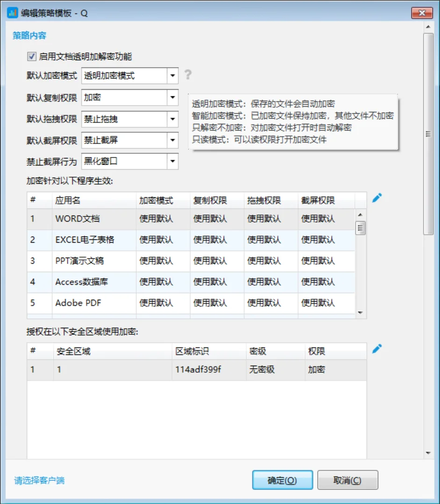The width and height of the screenshot is (440, 504).
Task: Close the 编辑策略模板 dialog
Action: [x=422, y=13]
